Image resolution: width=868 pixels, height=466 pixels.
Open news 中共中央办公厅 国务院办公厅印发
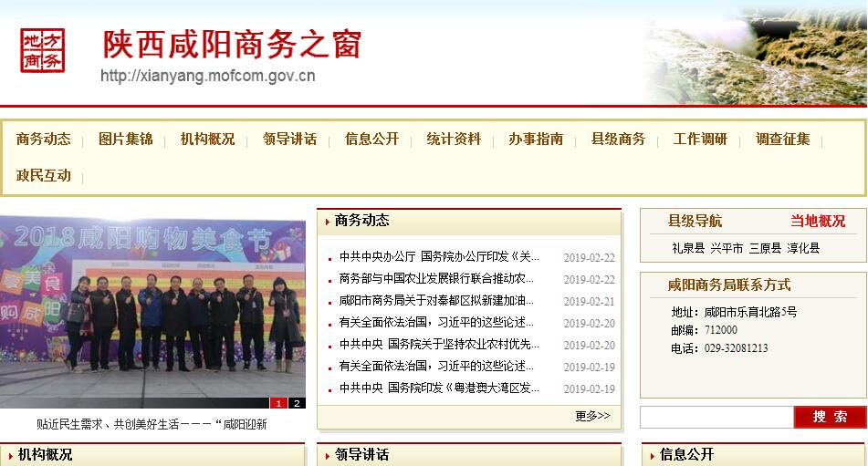click(x=439, y=256)
